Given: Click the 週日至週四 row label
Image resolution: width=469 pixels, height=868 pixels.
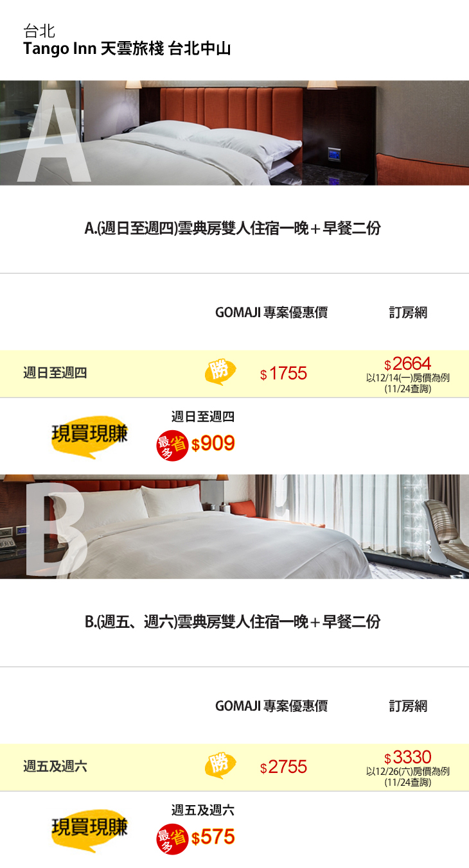Looking at the screenshot, I should [x=55, y=373].
